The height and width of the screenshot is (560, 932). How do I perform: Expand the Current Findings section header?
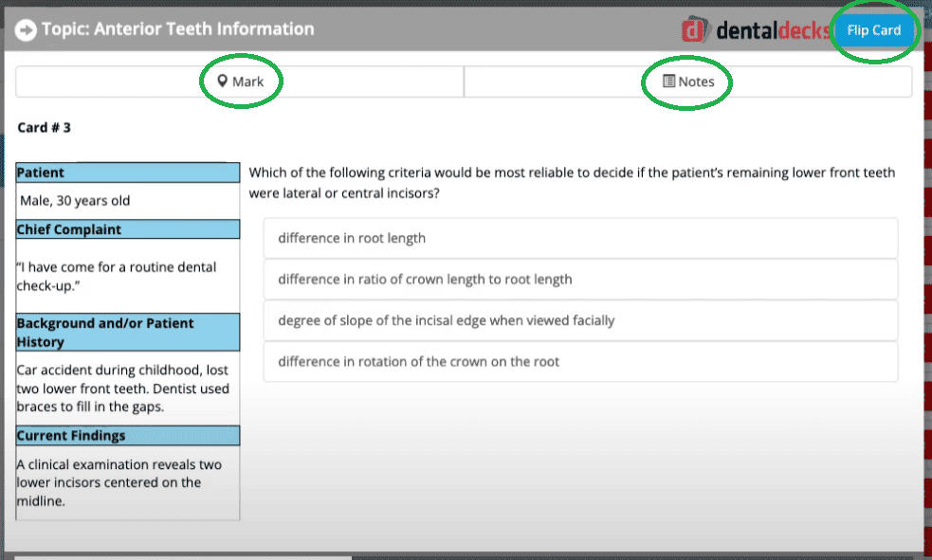[x=127, y=435]
